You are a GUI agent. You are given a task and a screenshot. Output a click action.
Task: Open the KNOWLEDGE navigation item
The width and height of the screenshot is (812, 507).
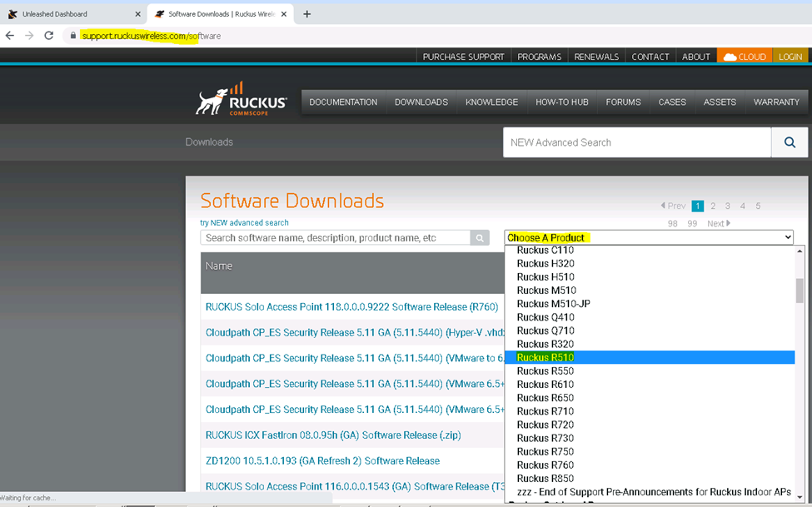click(492, 102)
